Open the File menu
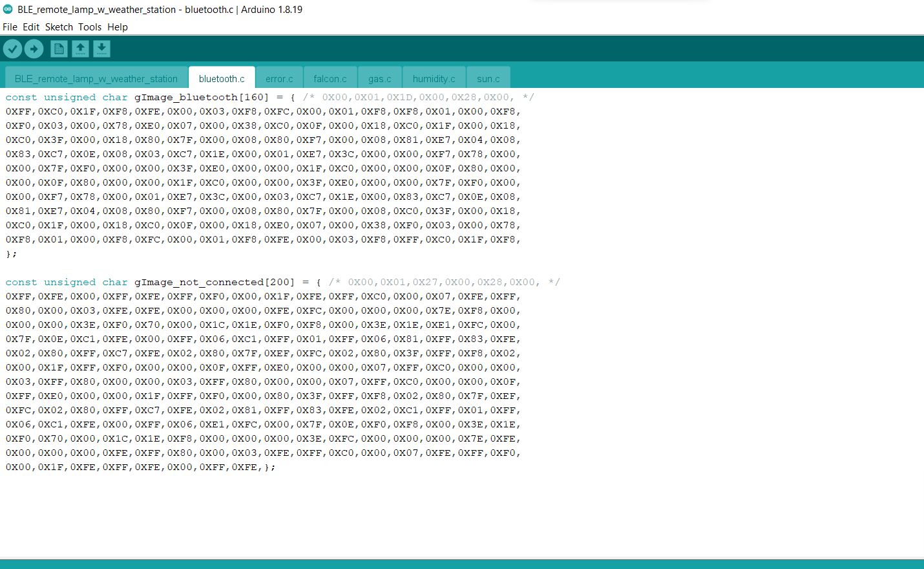 pyautogui.click(x=10, y=27)
